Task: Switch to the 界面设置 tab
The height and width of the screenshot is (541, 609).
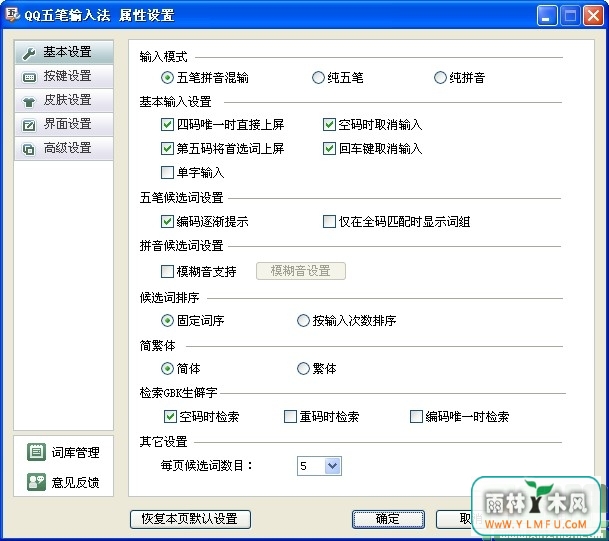Action: [x=64, y=124]
